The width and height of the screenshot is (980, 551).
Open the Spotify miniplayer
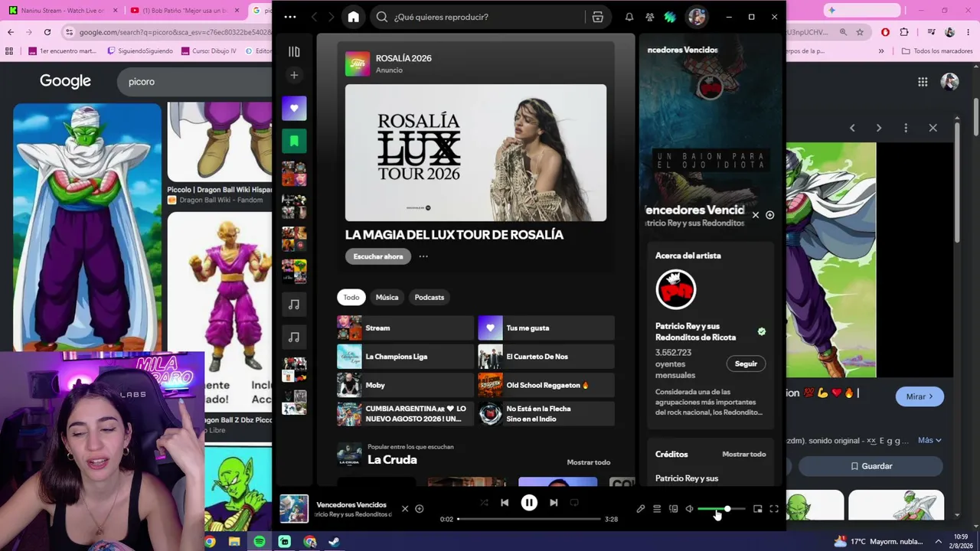tap(758, 509)
